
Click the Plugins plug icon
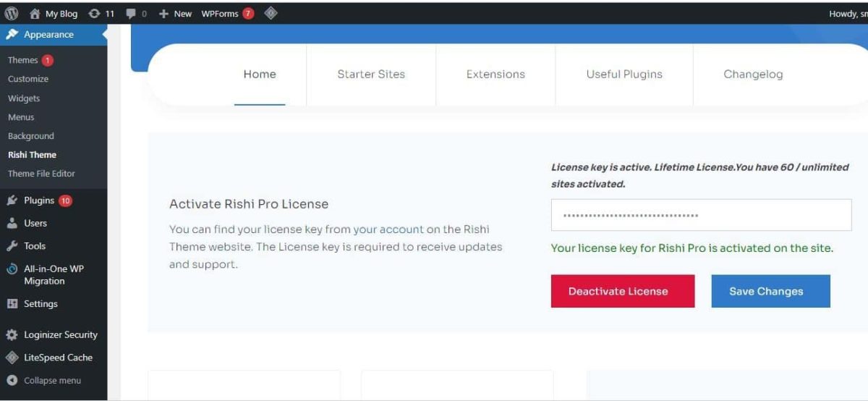click(x=12, y=200)
